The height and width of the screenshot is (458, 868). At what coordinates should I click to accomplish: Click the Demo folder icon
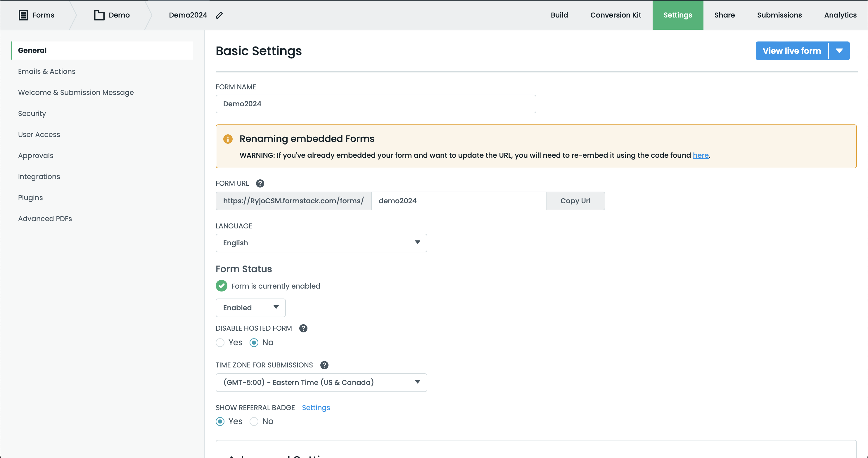point(99,15)
